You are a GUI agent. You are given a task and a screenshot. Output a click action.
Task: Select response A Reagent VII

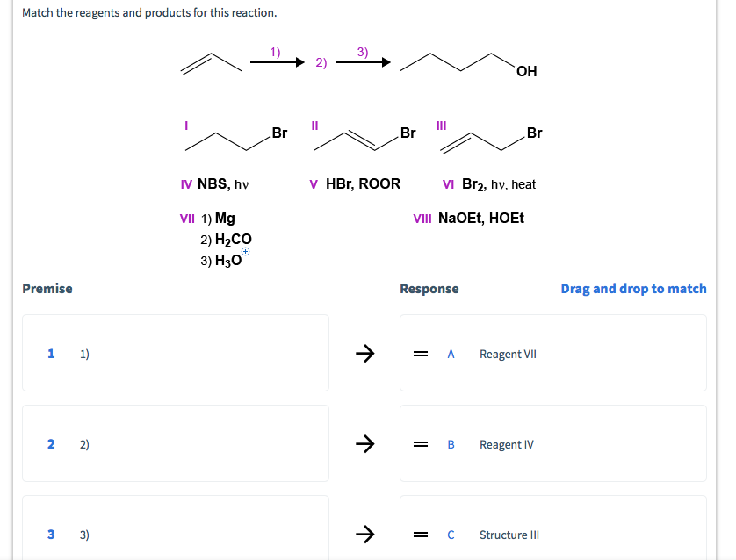pyautogui.click(x=553, y=353)
